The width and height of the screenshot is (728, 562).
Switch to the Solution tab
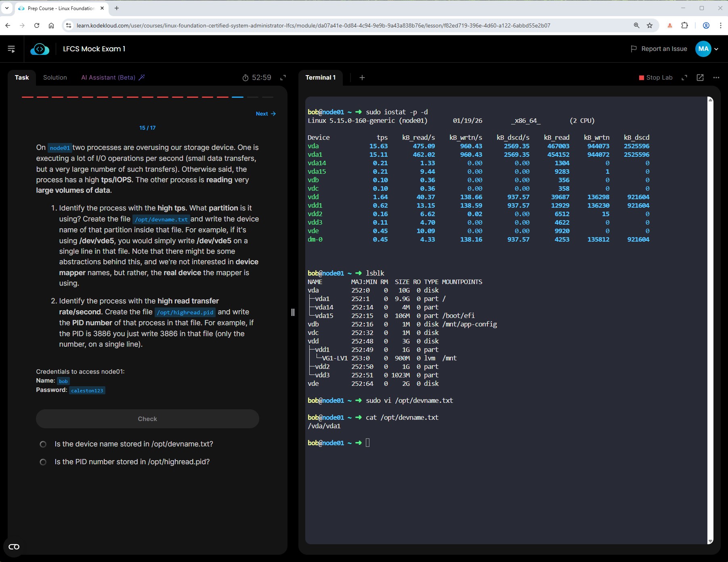click(x=55, y=78)
